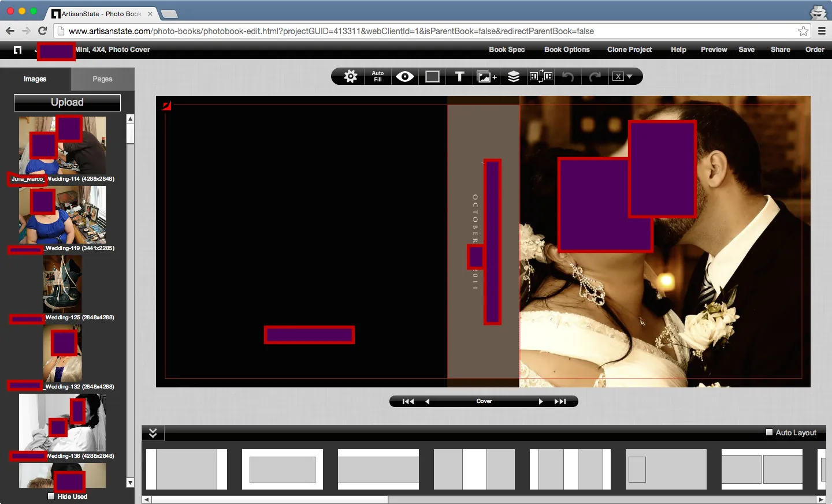Viewport: 832px width, 504px height.
Task: Open a new browser tab
Action: (169, 14)
